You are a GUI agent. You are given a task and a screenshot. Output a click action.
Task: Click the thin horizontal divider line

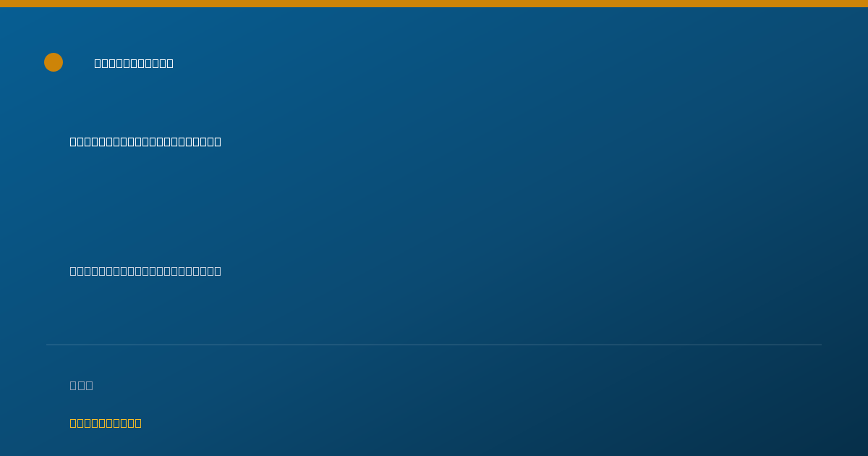pyautogui.click(x=434, y=345)
